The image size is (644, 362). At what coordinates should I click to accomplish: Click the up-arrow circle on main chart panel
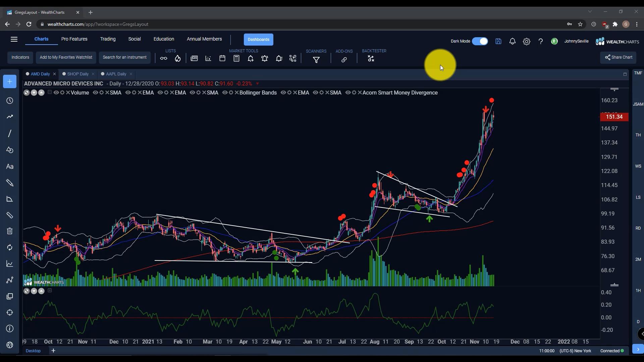click(41, 93)
